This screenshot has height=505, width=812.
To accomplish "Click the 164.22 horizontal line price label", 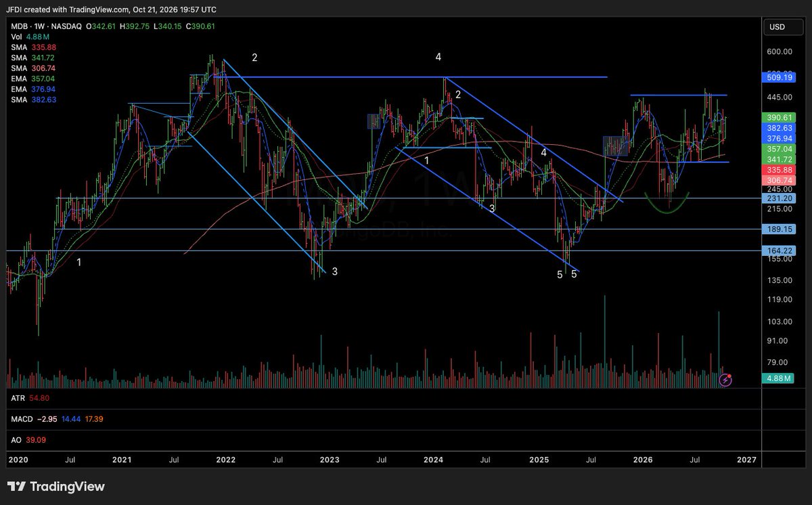I will coord(780,250).
